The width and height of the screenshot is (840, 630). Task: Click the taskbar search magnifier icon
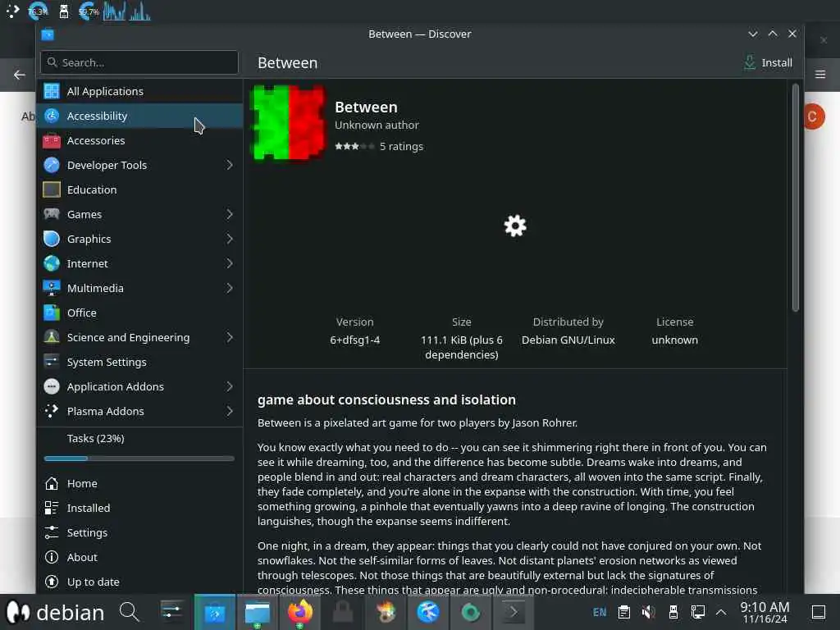point(129,612)
